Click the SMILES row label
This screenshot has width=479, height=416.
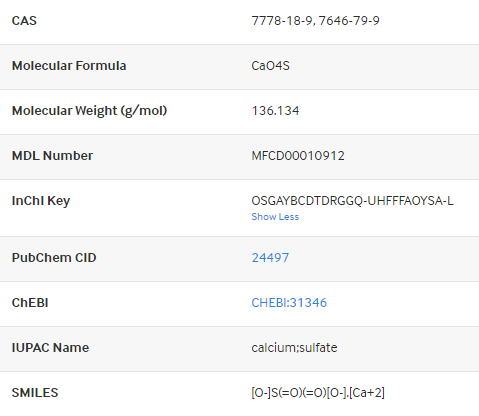point(35,393)
